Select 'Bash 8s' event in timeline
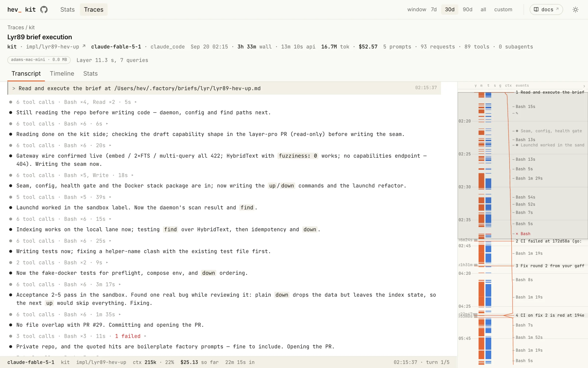This screenshot has height=368, width=588. pyautogui.click(x=524, y=280)
